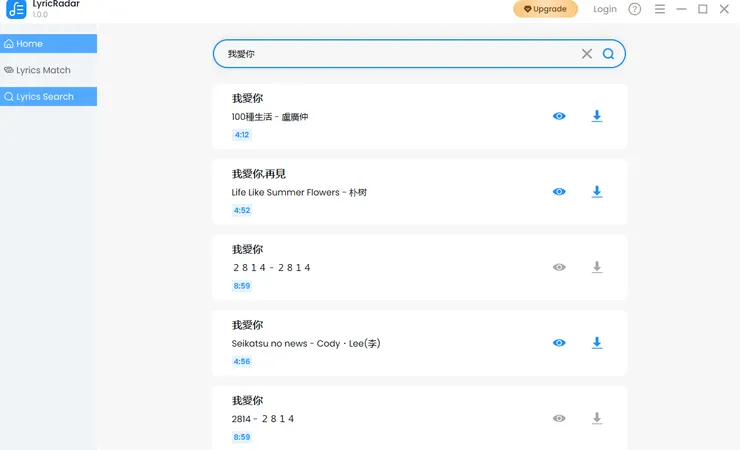Click the text 2 8 1 4 - 2 8 1 4
This screenshot has height=450, width=740.
tap(272, 267)
